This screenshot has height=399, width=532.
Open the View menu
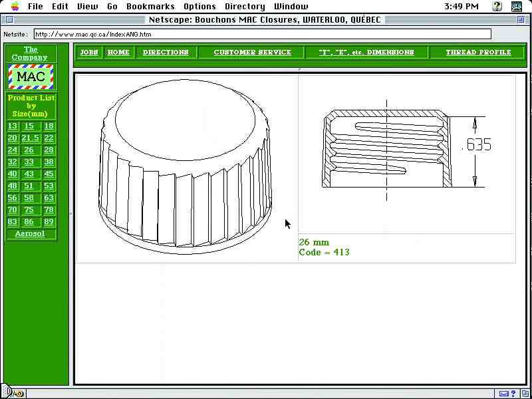click(88, 6)
